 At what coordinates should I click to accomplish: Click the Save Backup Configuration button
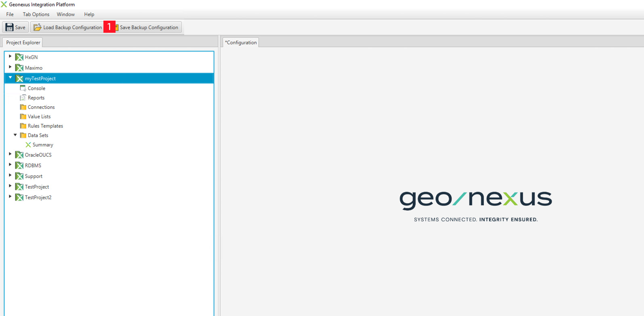(x=148, y=28)
